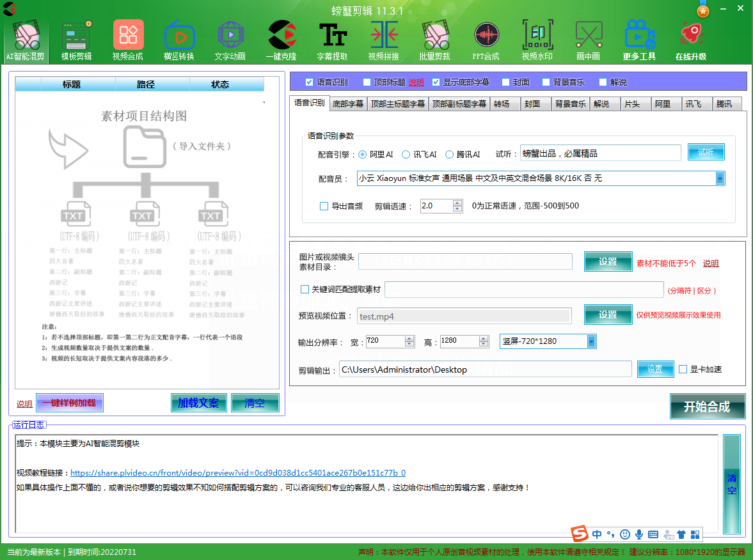Launch the 视频拼接 video splicing tool
The image size is (753, 560).
384,37
